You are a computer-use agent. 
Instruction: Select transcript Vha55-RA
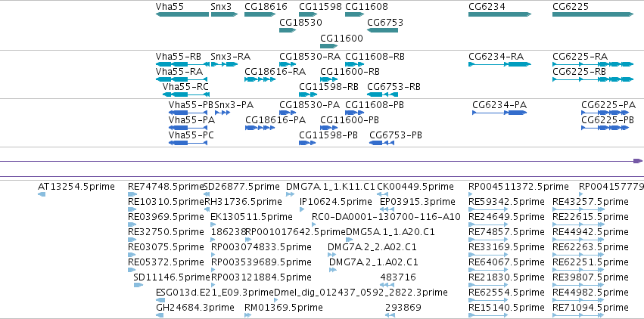pyautogui.click(x=182, y=79)
